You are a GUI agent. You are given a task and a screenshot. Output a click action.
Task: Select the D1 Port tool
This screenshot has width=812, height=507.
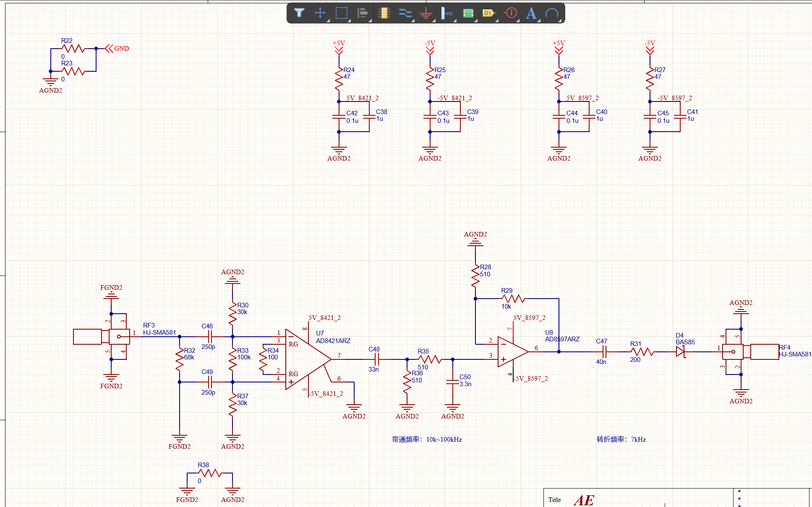pos(488,13)
